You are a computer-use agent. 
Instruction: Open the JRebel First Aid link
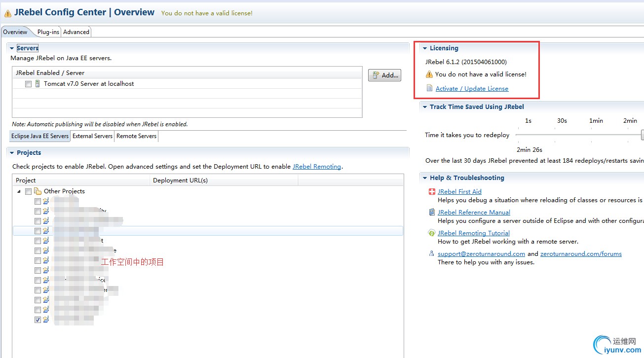[459, 192]
